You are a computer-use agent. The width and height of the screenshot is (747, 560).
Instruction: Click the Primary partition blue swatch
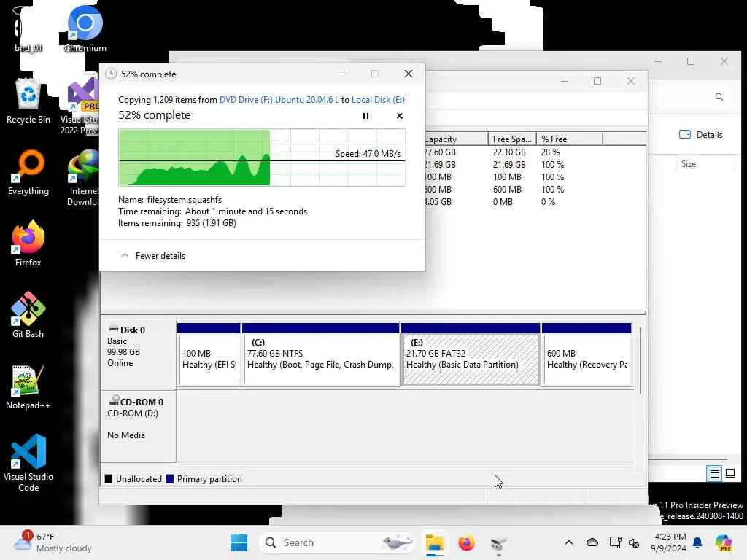coord(169,479)
